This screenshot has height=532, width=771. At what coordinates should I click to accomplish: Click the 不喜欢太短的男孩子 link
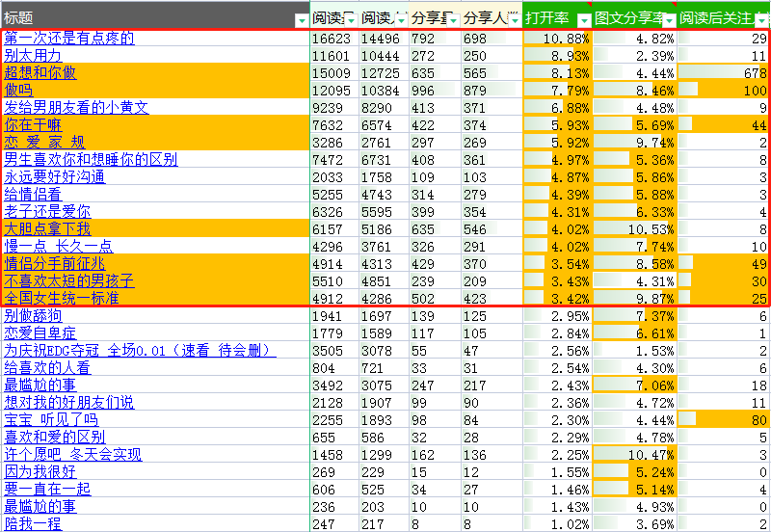point(69,280)
